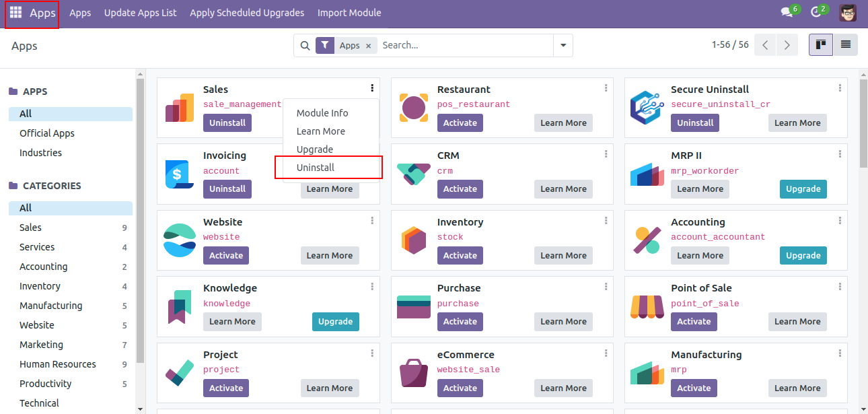Click the Manufacturing app icon

pyautogui.click(x=647, y=373)
